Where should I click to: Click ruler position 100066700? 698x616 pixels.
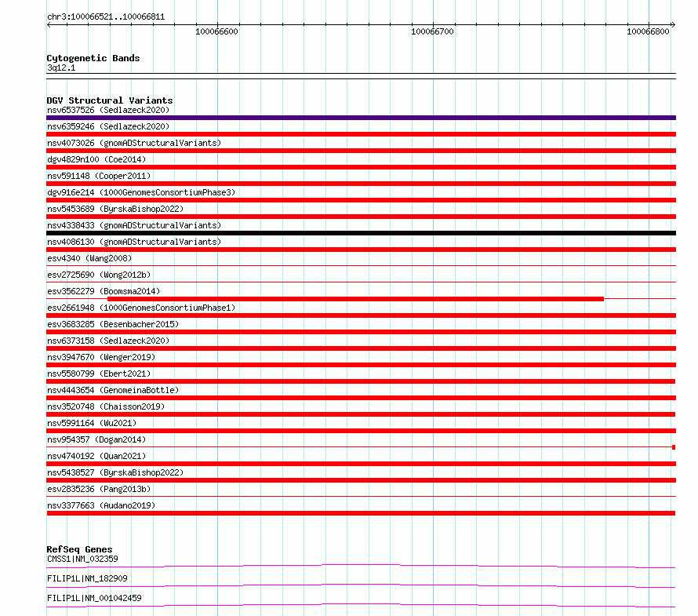click(x=433, y=31)
